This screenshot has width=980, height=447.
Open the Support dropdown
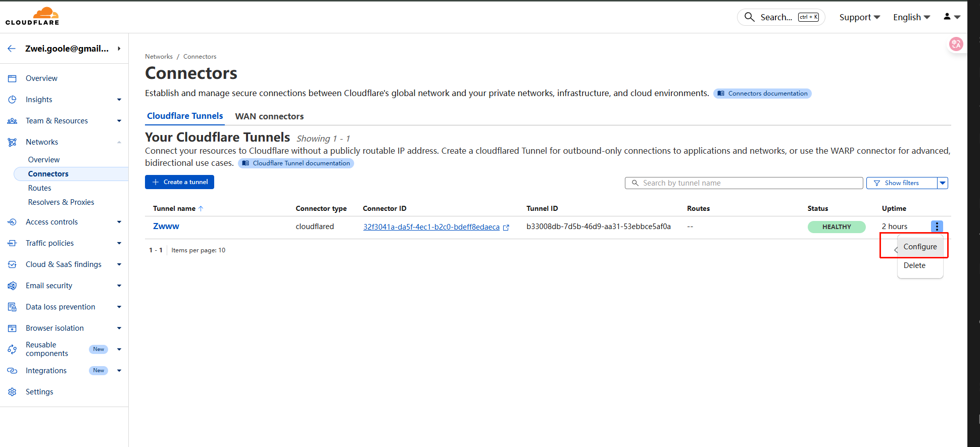coord(860,17)
